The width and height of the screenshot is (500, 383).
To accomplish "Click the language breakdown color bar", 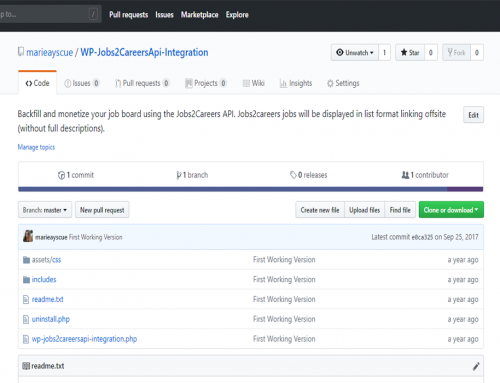I will 251,189.
